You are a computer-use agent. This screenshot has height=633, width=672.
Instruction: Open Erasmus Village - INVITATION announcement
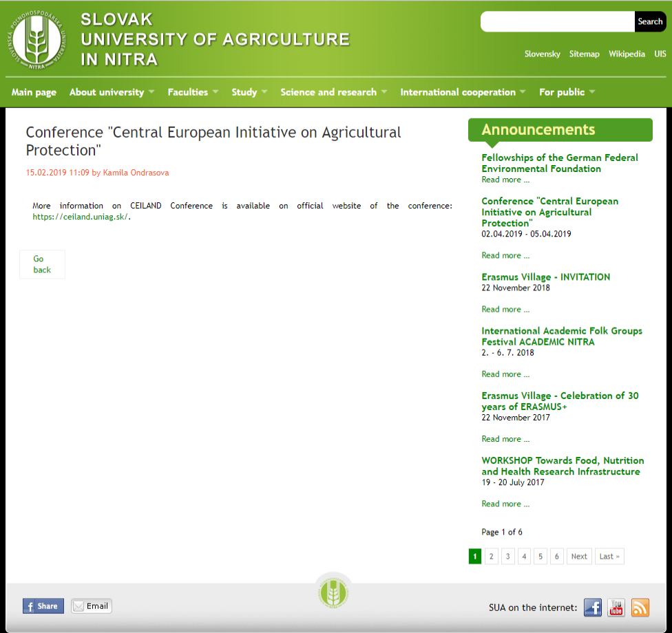[545, 277]
